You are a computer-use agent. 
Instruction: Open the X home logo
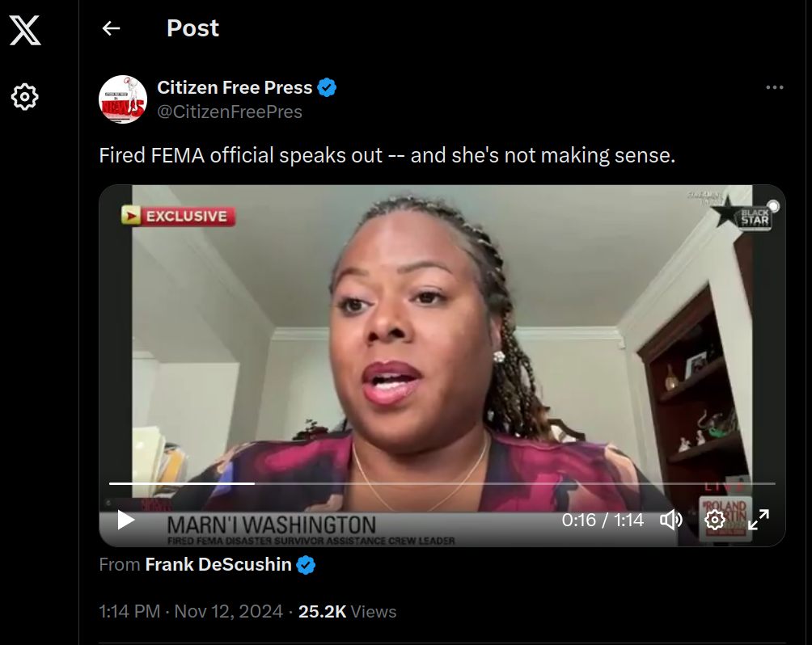pos(25,30)
